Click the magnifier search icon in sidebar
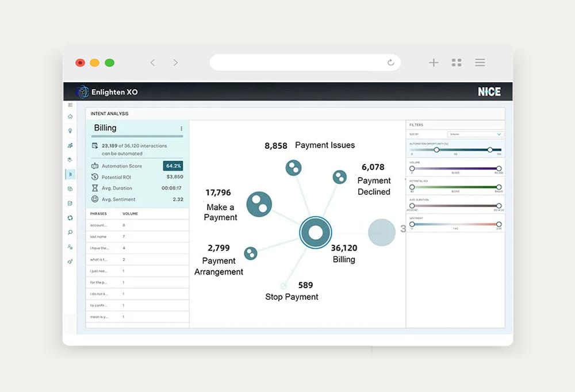Image resolution: width=575 pixels, height=392 pixels. [x=70, y=232]
